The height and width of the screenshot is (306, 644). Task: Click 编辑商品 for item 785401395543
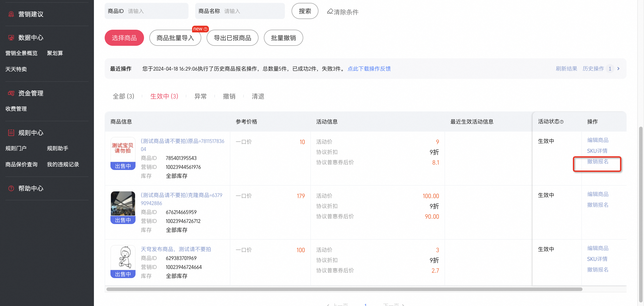[598, 140]
